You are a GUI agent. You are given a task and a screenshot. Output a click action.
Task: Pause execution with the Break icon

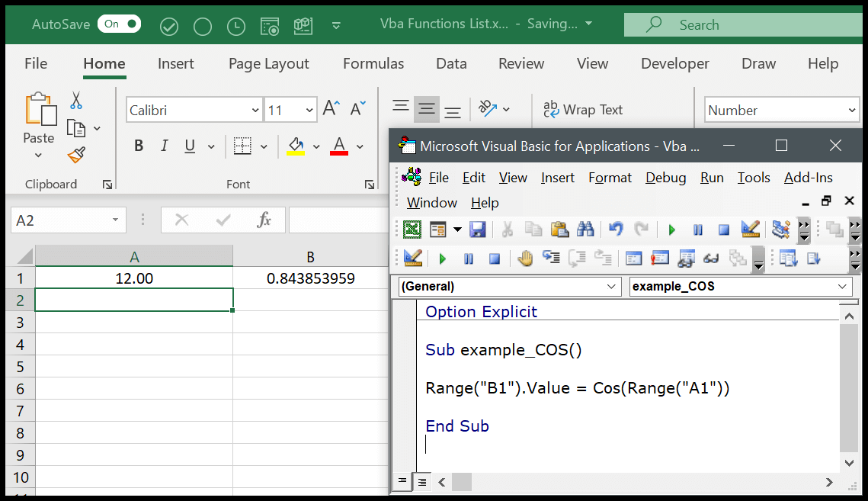pos(697,230)
